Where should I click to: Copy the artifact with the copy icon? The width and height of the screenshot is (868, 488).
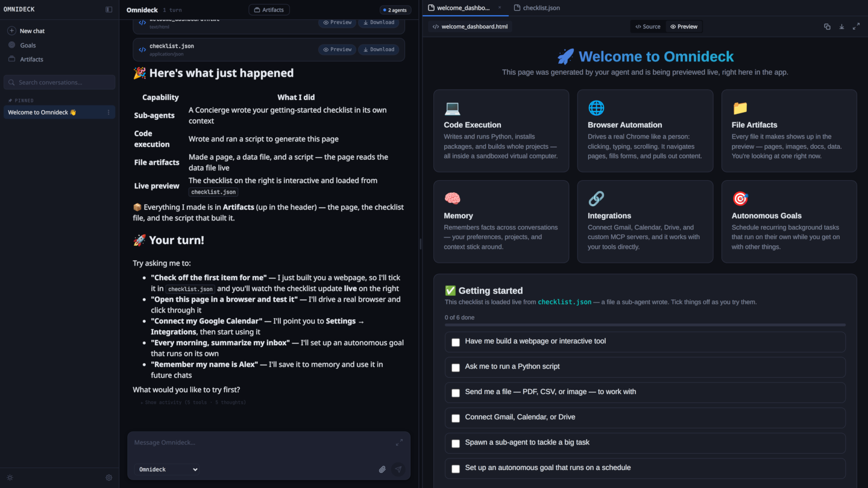point(827,27)
